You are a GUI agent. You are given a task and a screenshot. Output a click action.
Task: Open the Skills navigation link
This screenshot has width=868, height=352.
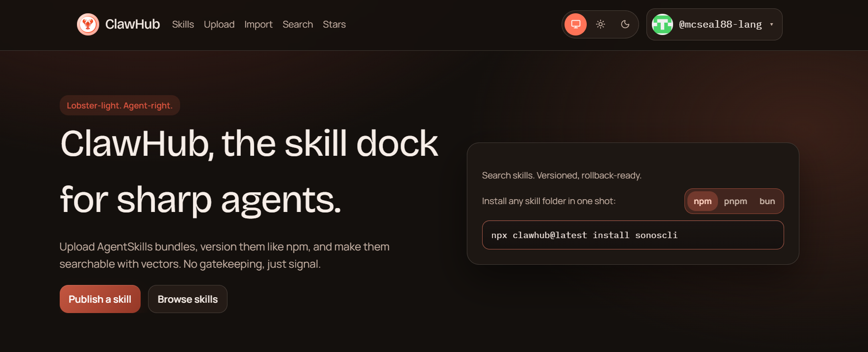point(183,24)
